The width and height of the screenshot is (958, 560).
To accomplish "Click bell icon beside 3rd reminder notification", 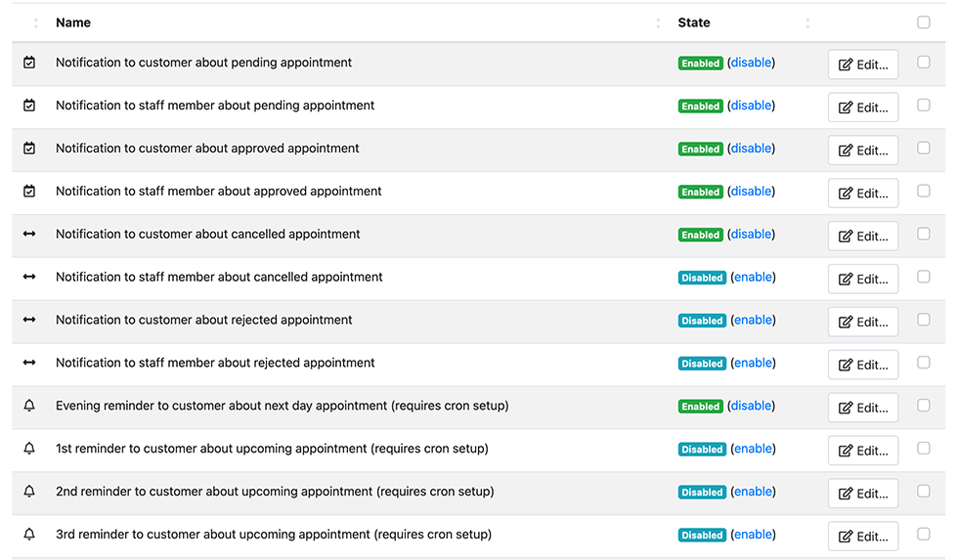I will (29, 535).
